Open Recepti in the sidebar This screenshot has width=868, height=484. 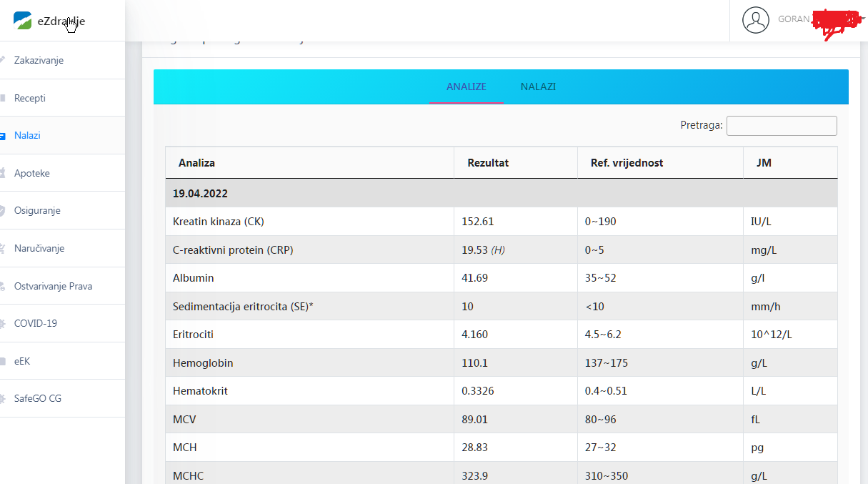pos(30,98)
